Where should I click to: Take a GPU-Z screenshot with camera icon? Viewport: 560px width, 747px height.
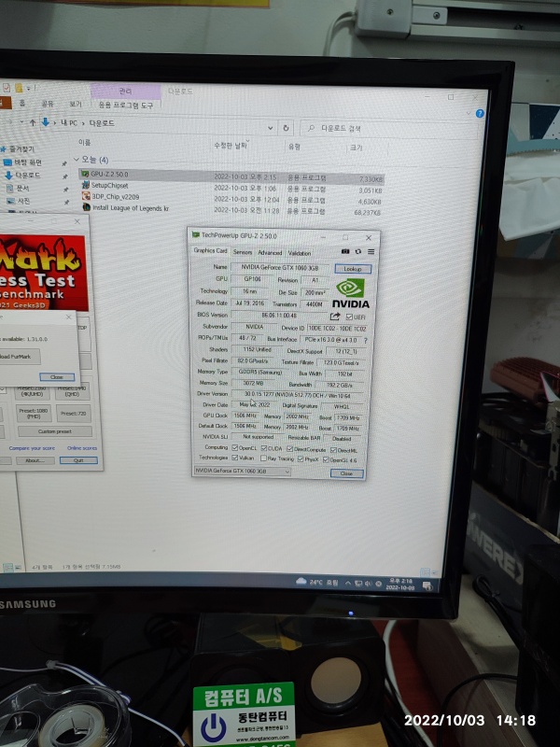[x=345, y=251]
